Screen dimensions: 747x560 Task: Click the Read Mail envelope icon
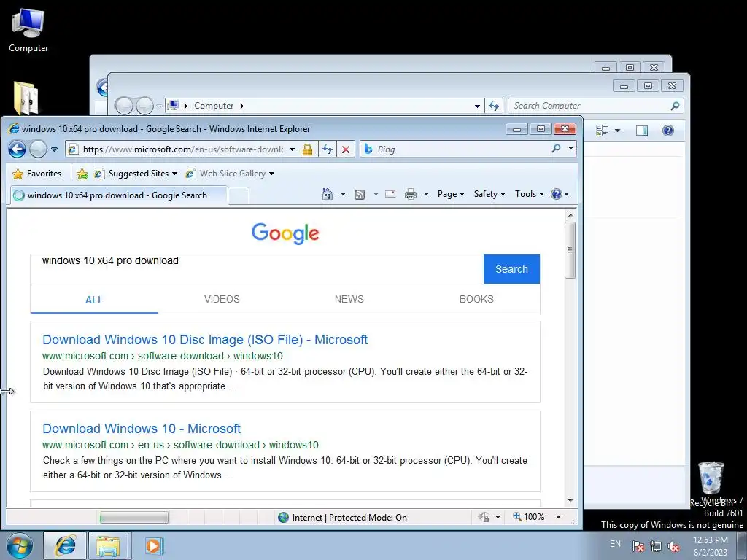pos(390,194)
